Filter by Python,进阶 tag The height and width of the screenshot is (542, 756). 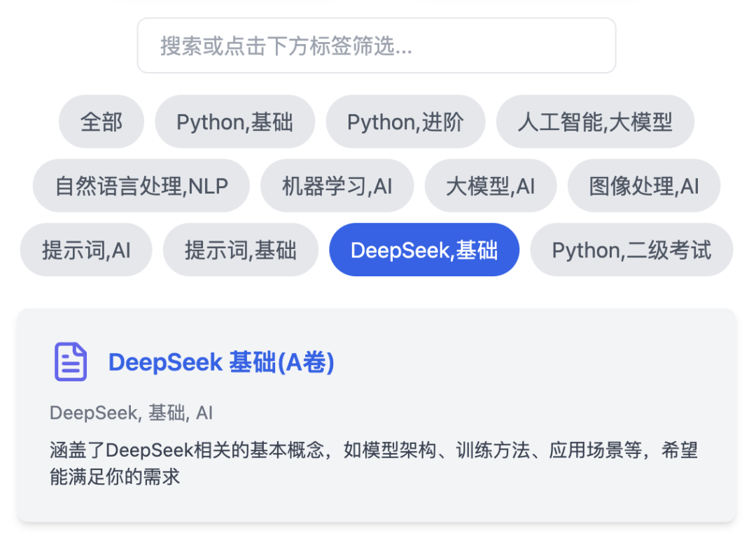point(405,122)
